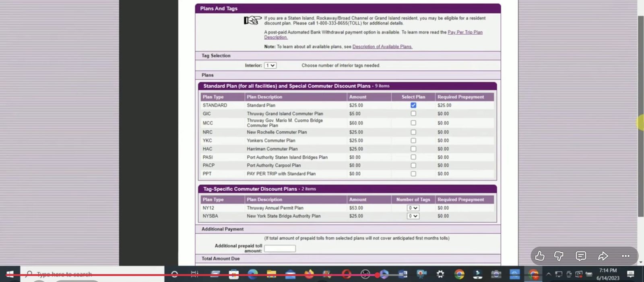Click the Total Amount Due heading
644x282 pixels.
(221, 259)
